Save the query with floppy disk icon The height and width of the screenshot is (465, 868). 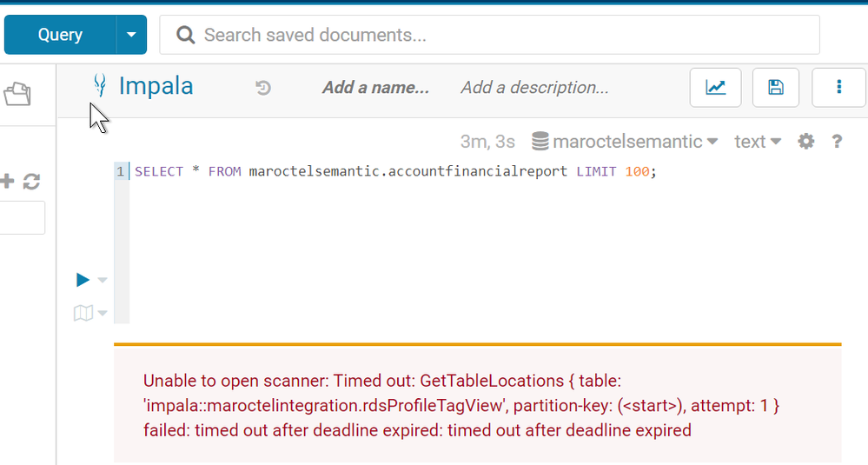[776, 88]
